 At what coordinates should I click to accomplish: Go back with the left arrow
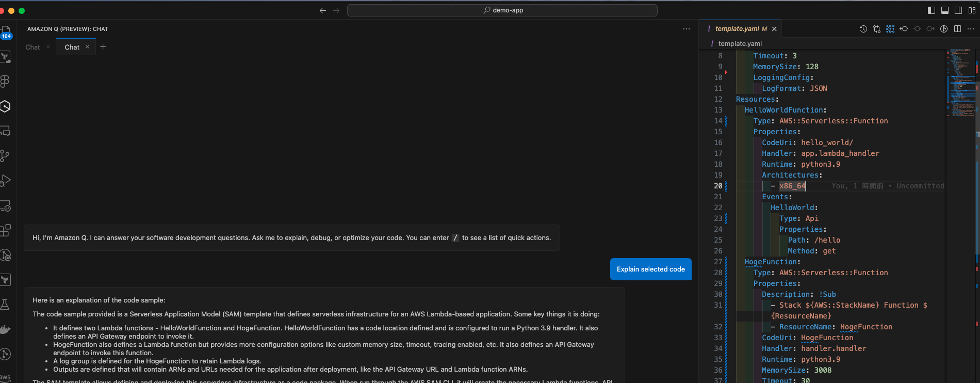323,10
